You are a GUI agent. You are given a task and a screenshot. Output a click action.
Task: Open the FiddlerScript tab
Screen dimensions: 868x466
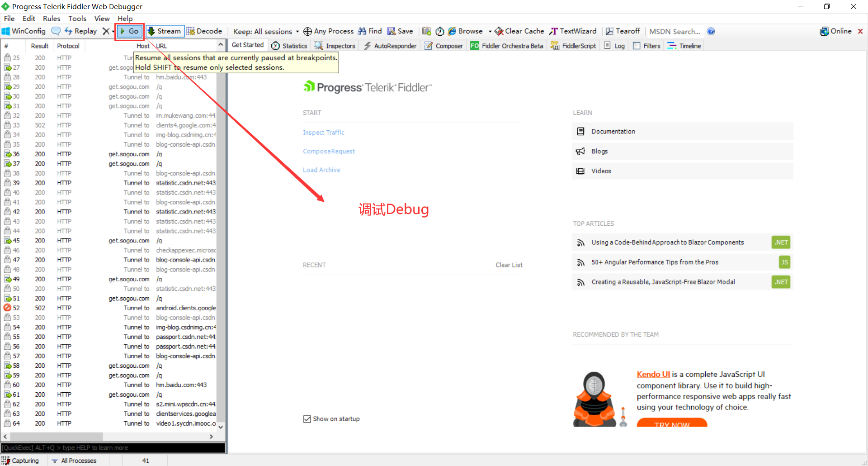573,46
